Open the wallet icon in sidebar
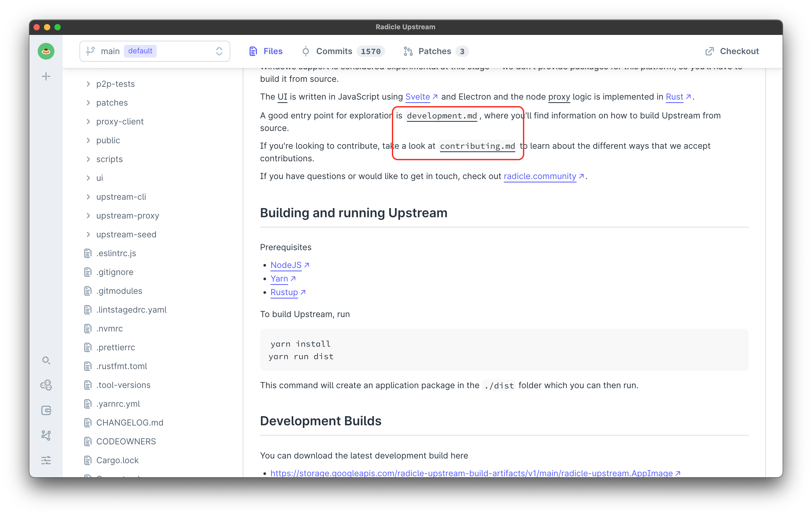812x516 pixels. [46, 410]
